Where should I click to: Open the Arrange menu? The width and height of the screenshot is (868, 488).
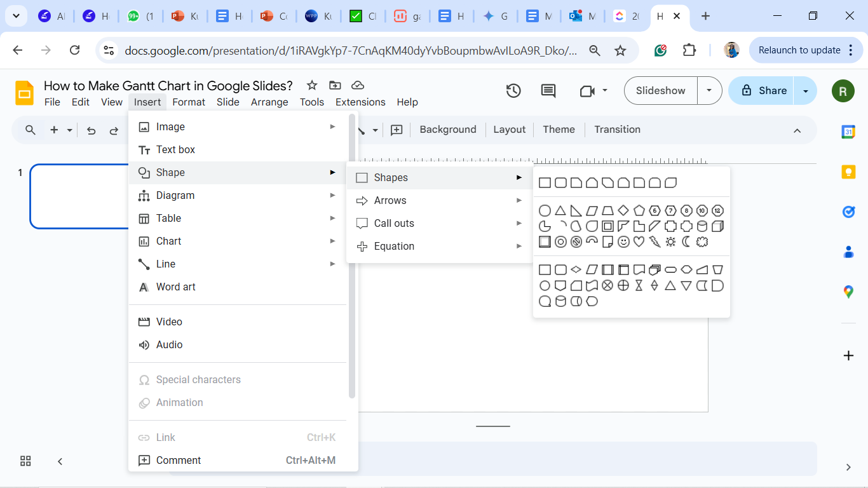tap(269, 102)
